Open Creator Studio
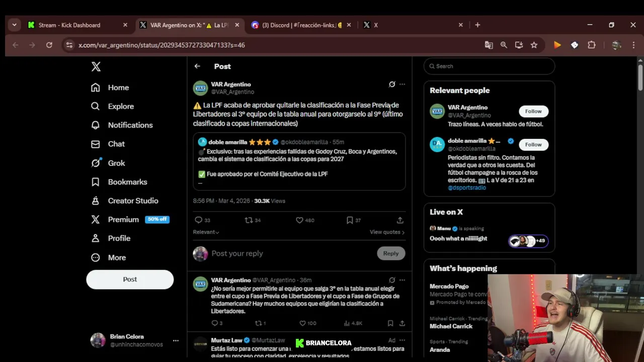Screen dimensions: 644x362 click(x=124, y=201)
